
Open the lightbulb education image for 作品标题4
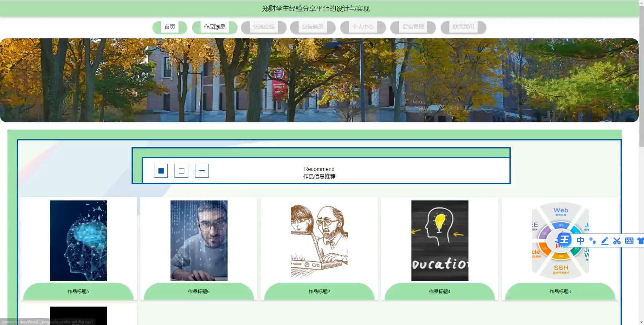pyautogui.click(x=440, y=241)
